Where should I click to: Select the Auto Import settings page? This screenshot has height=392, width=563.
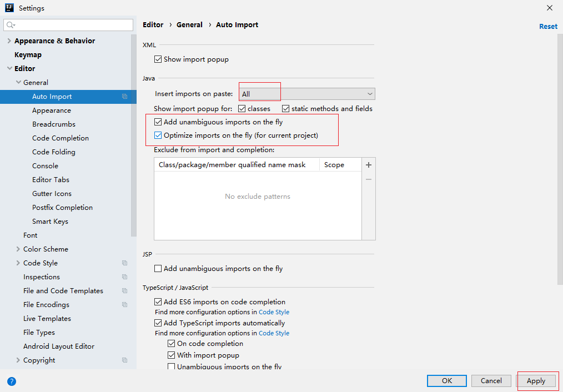[x=68, y=97]
